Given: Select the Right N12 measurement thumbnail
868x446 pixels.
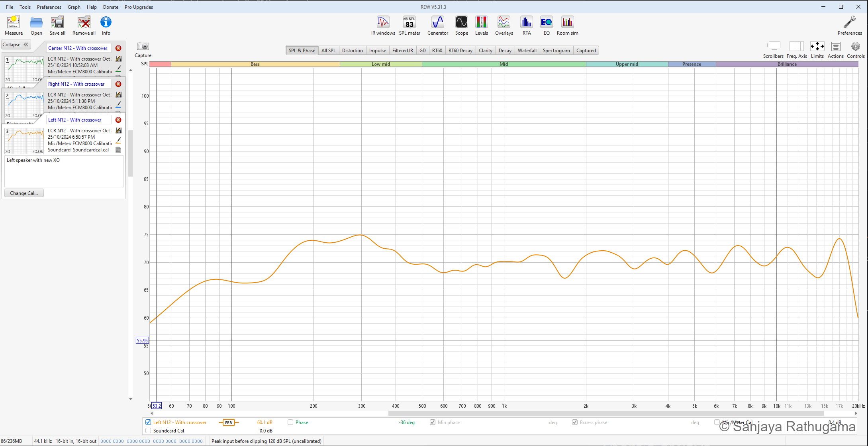Looking at the screenshot, I should tap(24, 105).
